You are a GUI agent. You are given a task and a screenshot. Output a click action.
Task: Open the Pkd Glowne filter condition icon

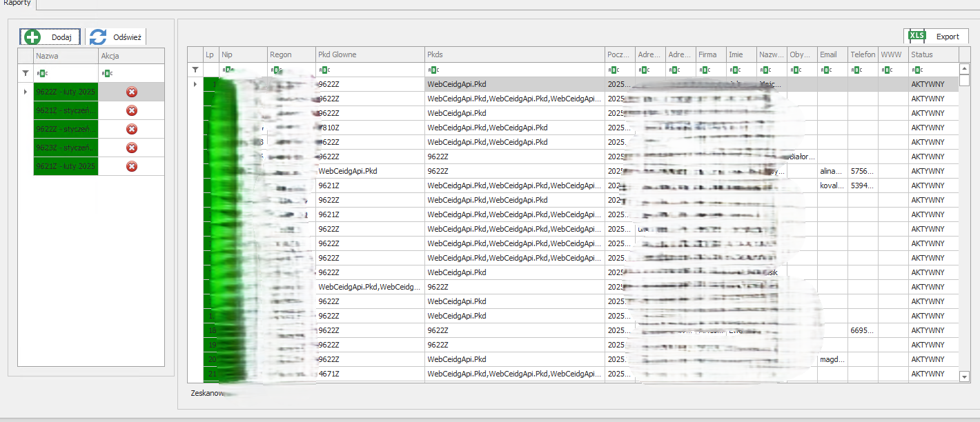pyautogui.click(x=324, y=70)
